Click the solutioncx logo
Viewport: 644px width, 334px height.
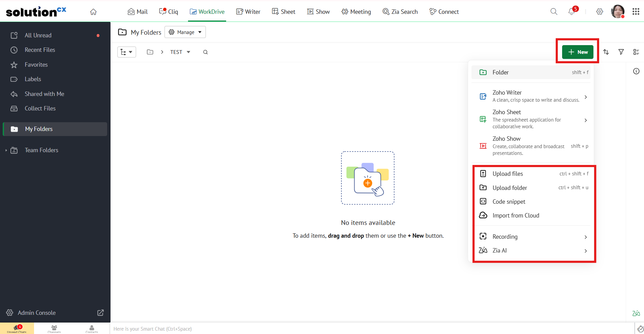(36, 12)
